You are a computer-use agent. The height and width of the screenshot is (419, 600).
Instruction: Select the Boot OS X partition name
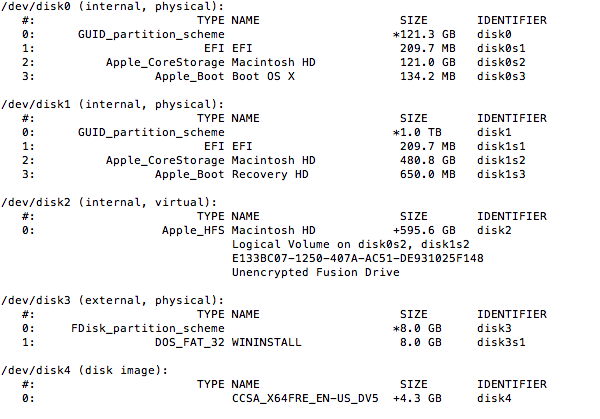[x=262, y=76]
